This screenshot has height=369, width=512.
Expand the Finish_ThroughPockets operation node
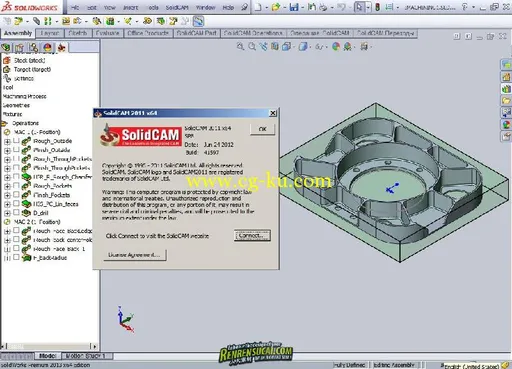click(7, 168)
